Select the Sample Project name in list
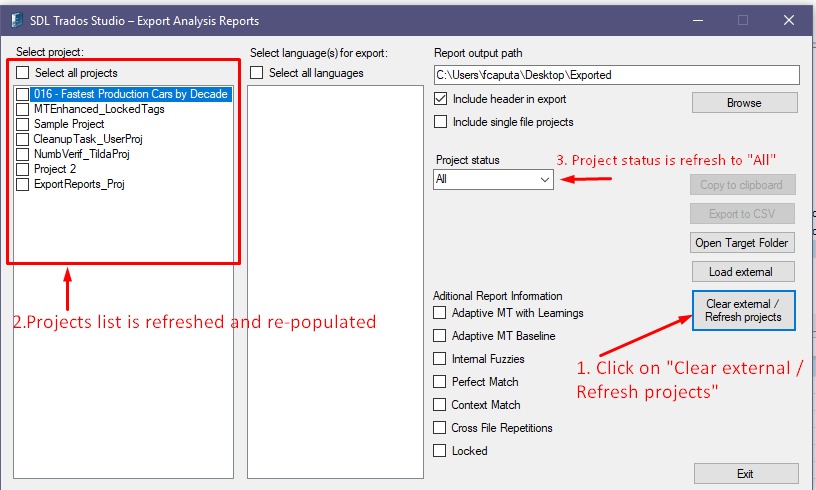The width and height of the screenshot is (816, 490). click(x=69, y=124)
